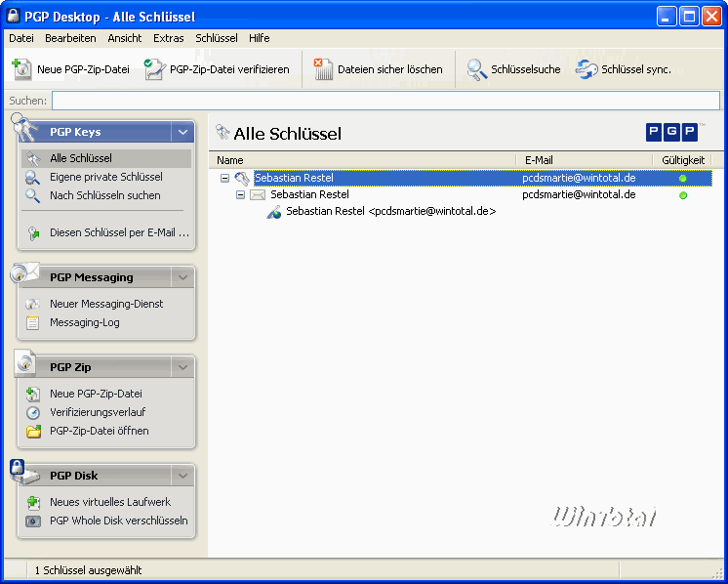Toggle the PGP Zip panel chevron
This screenshot has width=728, height=584.
[182, 367]
